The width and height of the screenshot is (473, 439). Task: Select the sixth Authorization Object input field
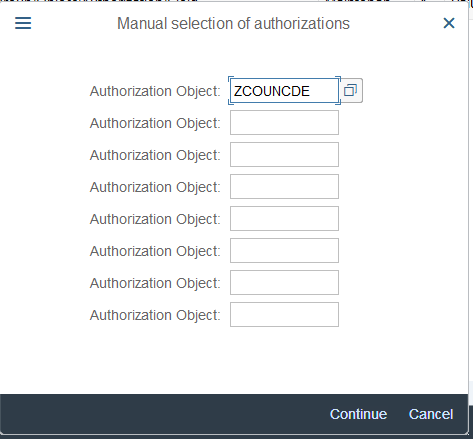[284, 251]
